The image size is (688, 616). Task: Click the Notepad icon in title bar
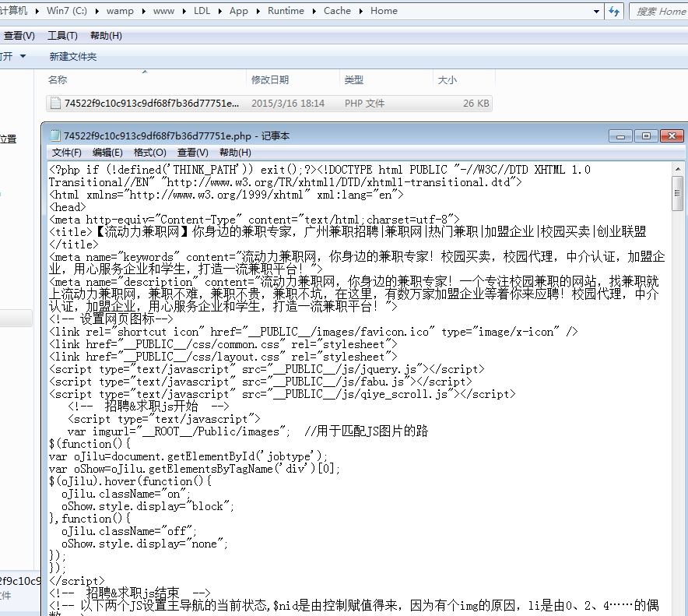click(54, 136)
